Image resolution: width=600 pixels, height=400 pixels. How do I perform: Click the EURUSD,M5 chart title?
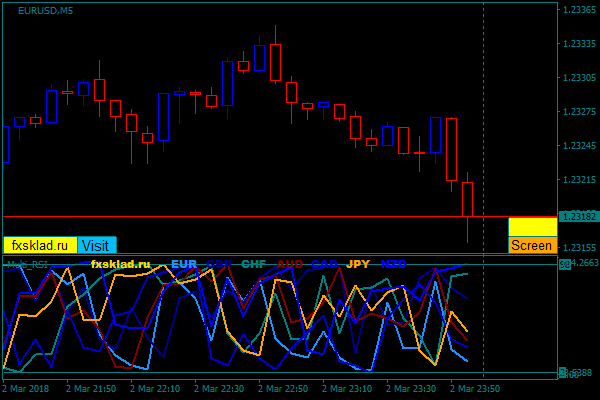[x=46, y=11]
